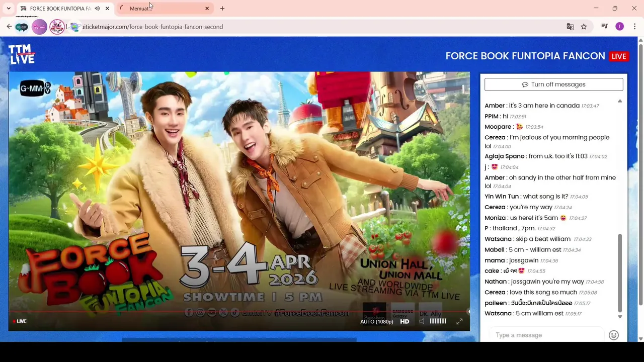Image resolution: width=644 pixels, height=362 pixels.
Task: Click Moniza's 'us here! it's 5am' message
Action: pyautogui.click(x=536, y=218)
